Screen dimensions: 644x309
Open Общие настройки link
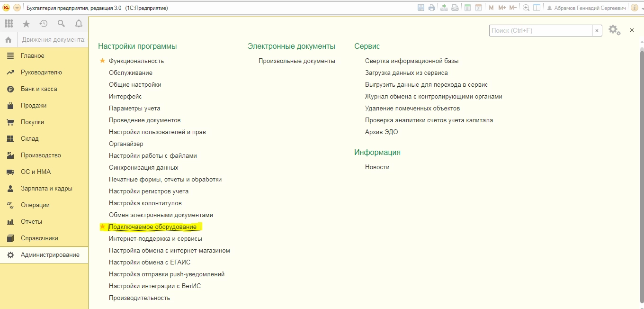[x=135, y=84]
